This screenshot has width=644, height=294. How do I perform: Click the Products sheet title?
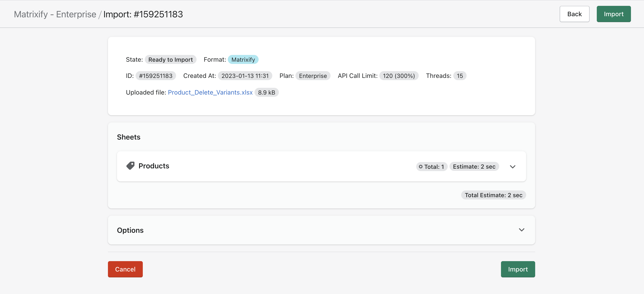(x=154, y=166)
